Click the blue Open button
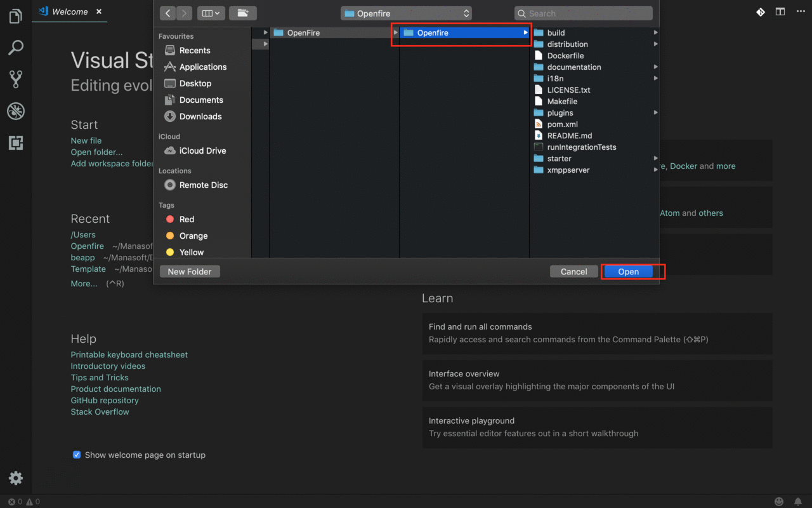This screenshot has height=508, width=812. (x=628, y=272)
